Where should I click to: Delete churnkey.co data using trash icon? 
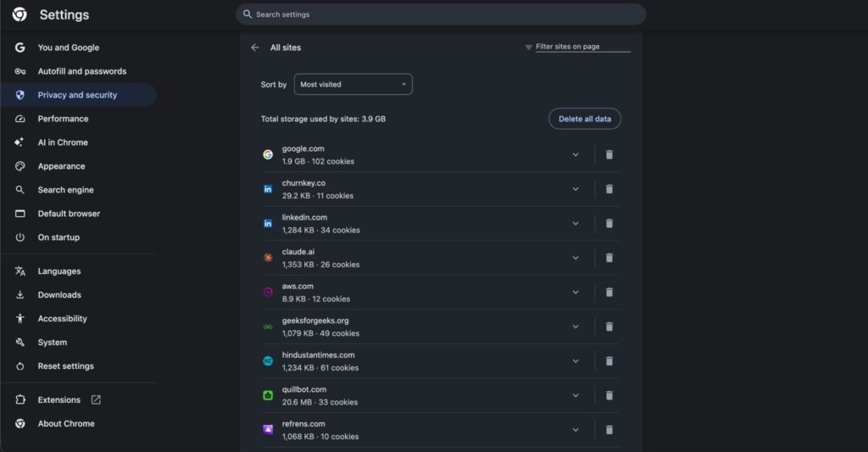609,189
